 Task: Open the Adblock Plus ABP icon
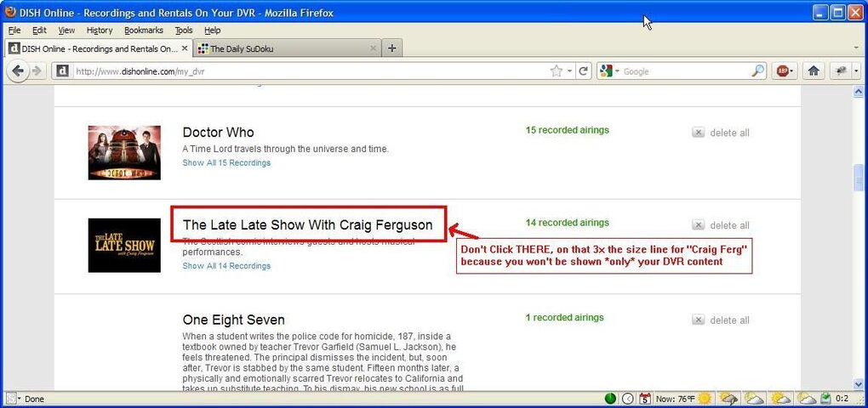782,71
